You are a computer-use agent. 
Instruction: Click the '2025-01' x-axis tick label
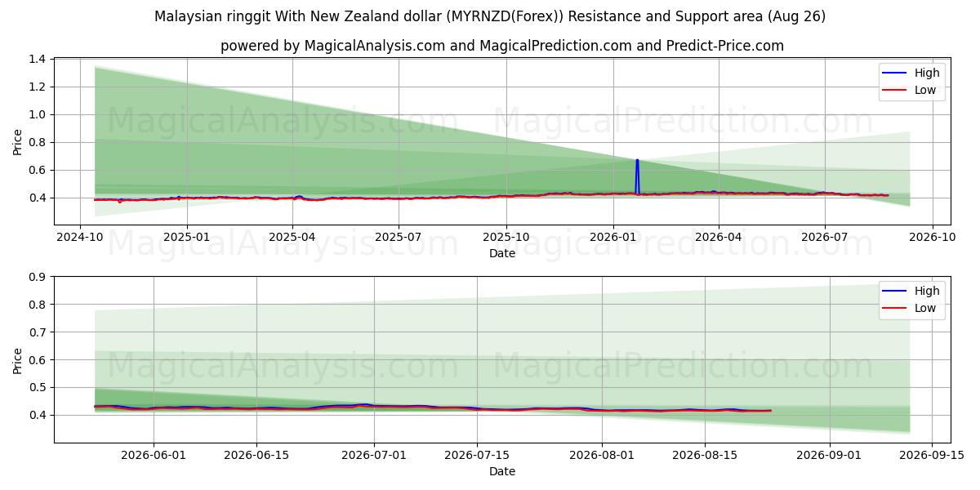pos(187,237)
